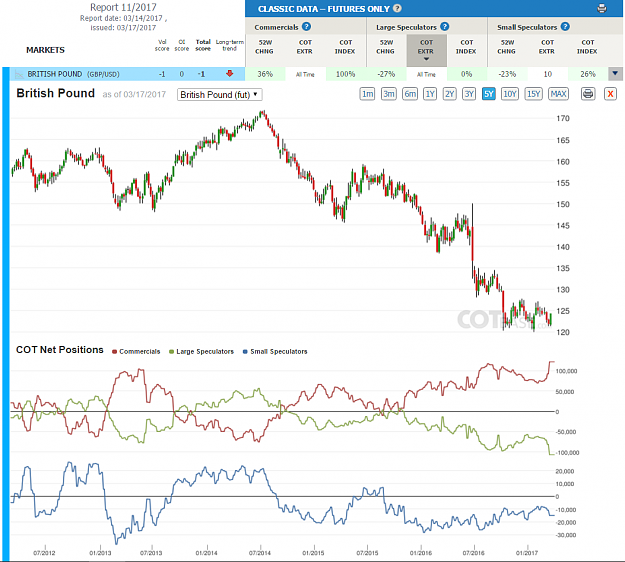Print the British Pound chart
The height and width of the screenshot is (562, 625).
(x=588, y=94)
